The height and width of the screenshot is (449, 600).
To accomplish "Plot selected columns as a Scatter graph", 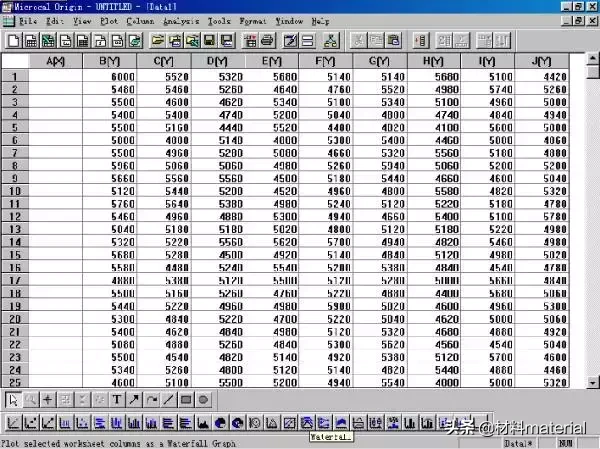I will pyautogui.click(x=31, y=423).
